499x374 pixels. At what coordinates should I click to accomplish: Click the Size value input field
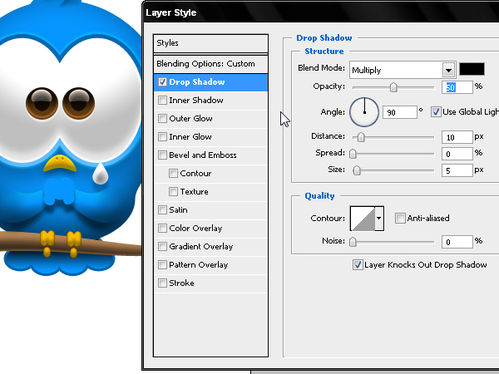point(457,171)
